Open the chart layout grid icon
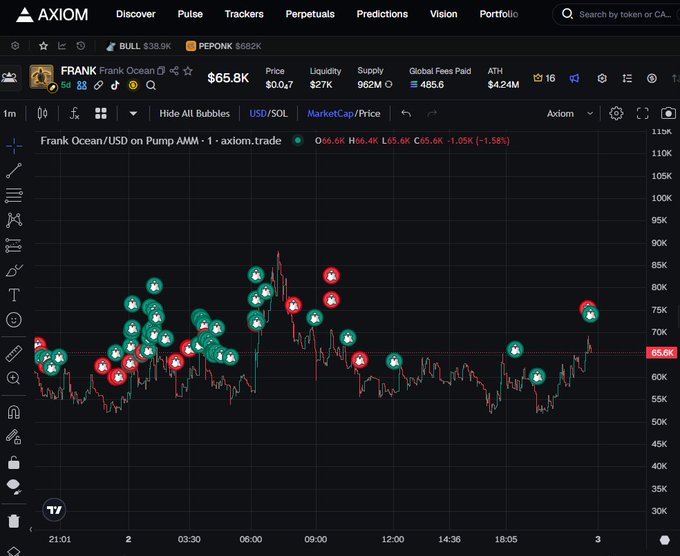 pyautogui.click(x=101, y=114)
